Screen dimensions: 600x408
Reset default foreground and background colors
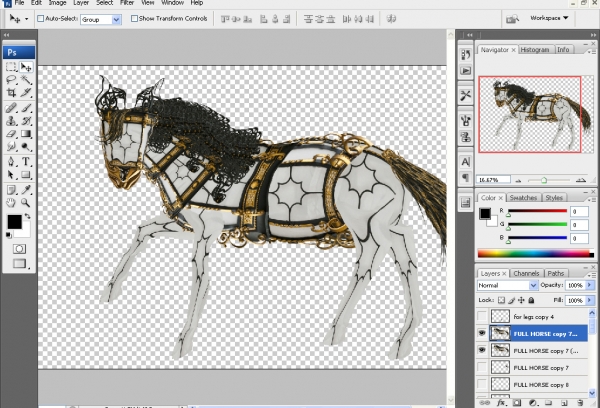tap(8, 235)
